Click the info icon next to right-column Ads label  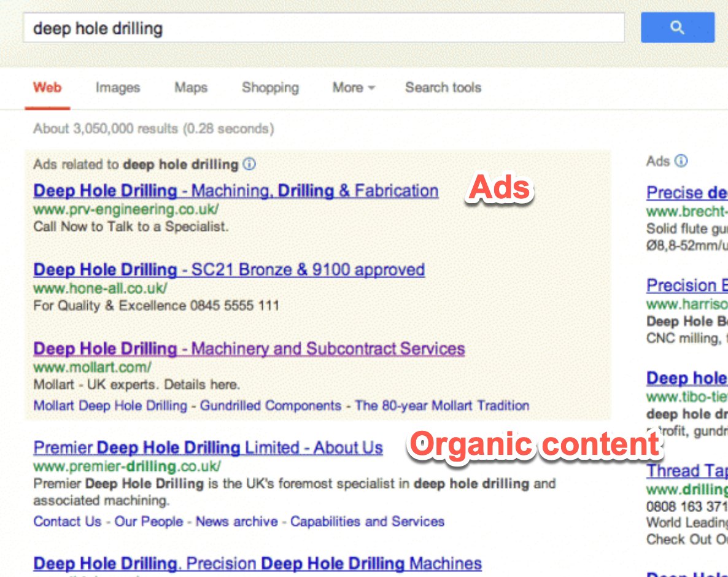(x=681, y=161)
